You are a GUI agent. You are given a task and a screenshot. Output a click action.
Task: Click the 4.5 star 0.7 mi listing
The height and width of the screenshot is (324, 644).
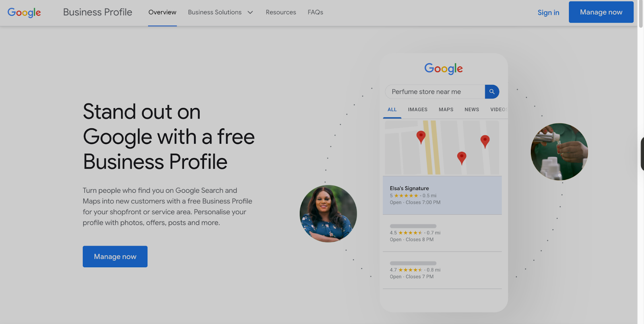(x=442, y=233)
